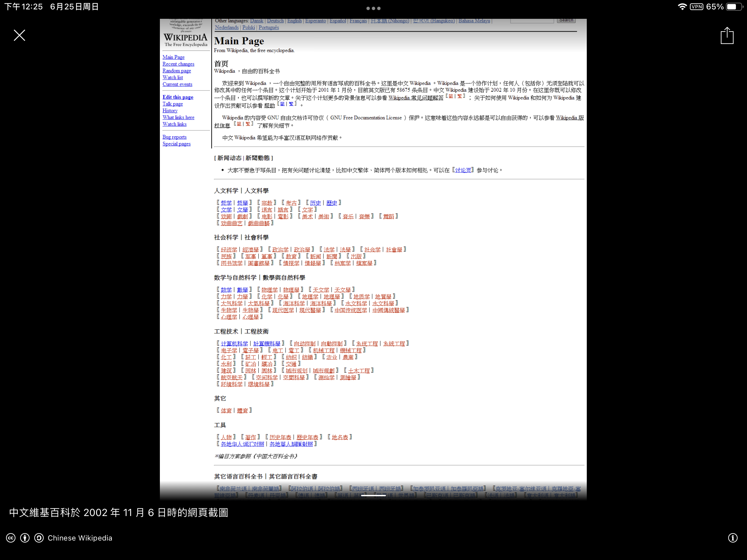Tap the 'Deutsch' language link
Viewport: 747px width, 560px height.
pos(275,20)
